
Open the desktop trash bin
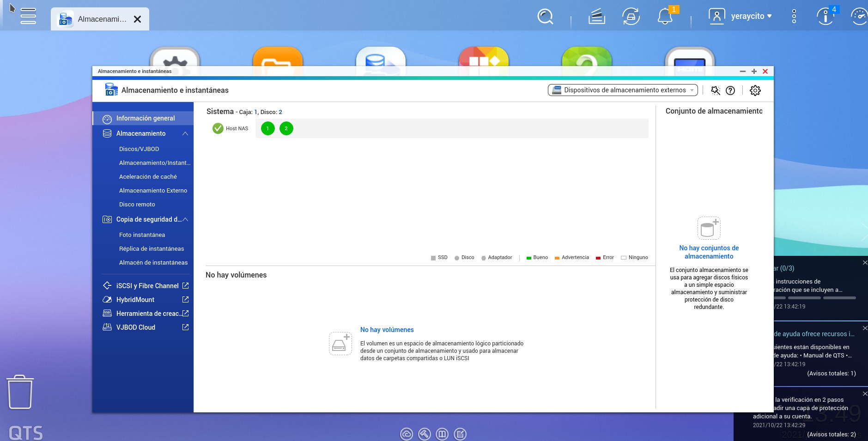click(x=20, y=392)
